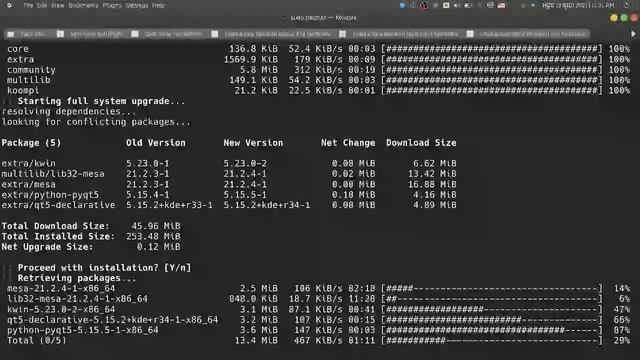Click the power icon at far right of panel
The width and height of the screenshot is (640, 360).
(627, 5)
